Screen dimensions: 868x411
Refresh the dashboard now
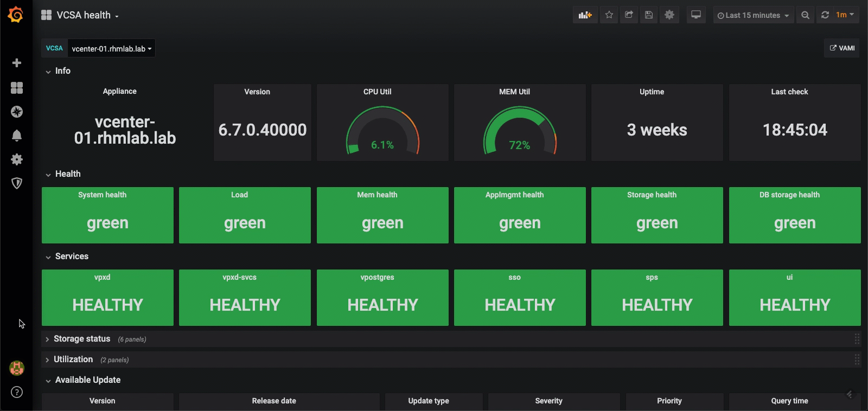[825, 15]
